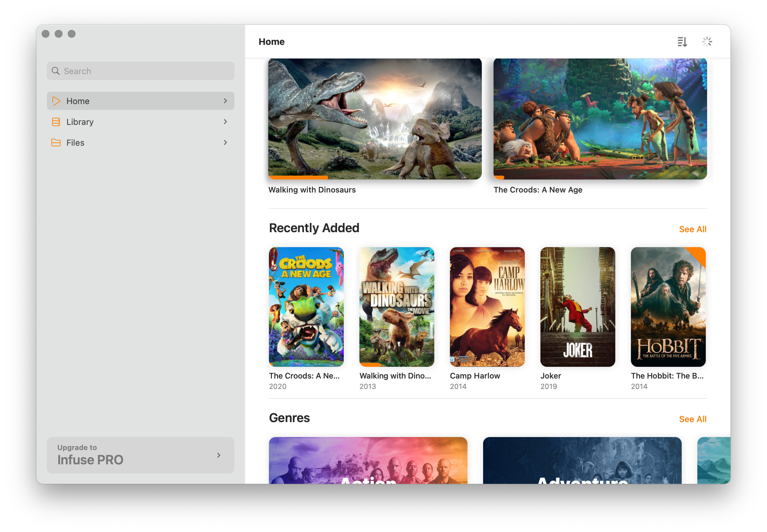Click the magnifier icon in search field
This screenshot has width=767, height=532.
click(55, 71)
